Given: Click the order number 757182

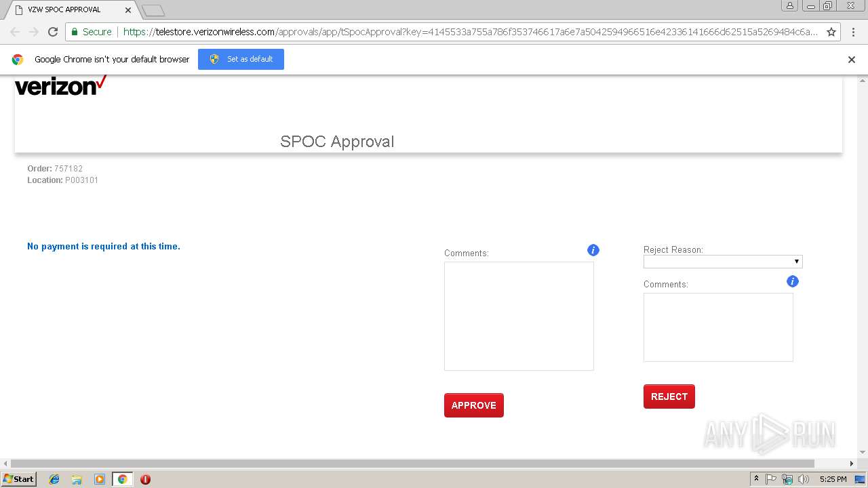Looking at the screenshot, I should click(68, 169).
